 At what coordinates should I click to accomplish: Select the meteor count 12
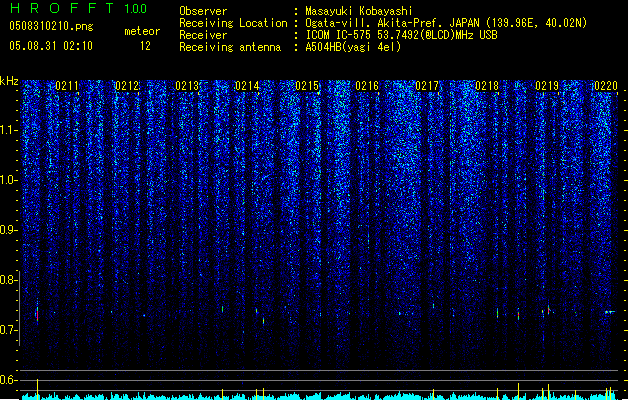(x=145, y=46)
